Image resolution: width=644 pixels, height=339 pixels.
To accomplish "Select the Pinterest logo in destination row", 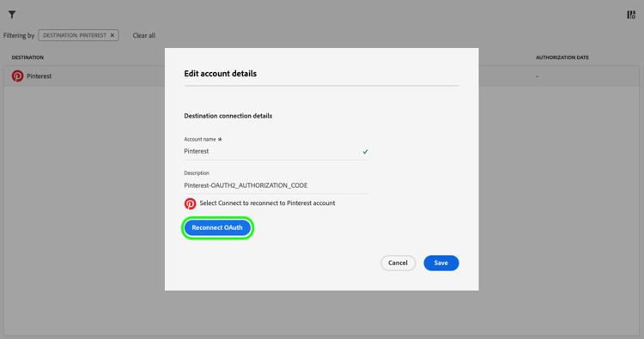I will (17, 76).
